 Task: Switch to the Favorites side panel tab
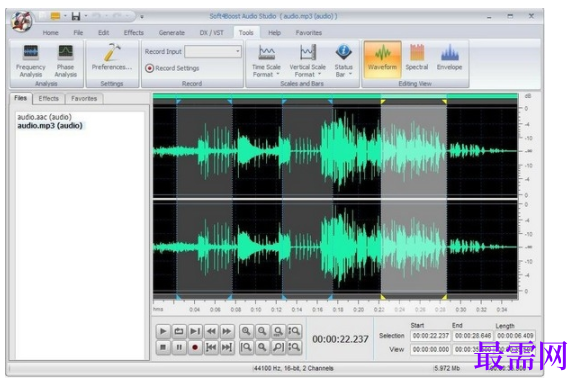pos(84,99)
